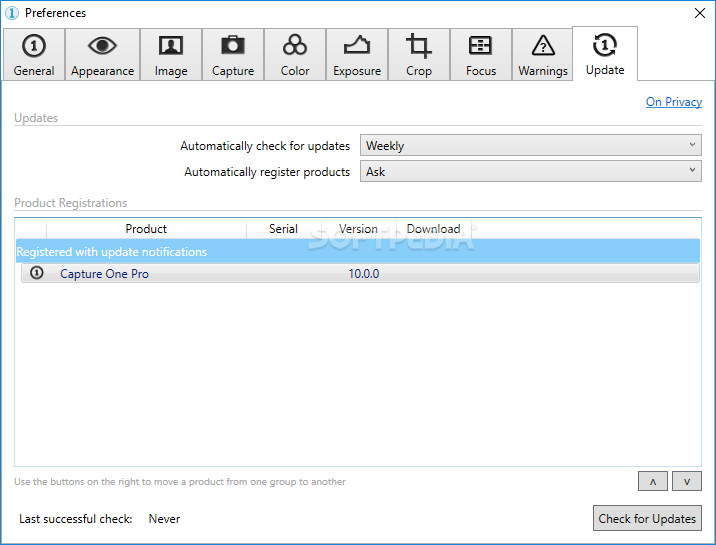Move product down with the down arrow button
716x545 pixels.
coord(687,481)
